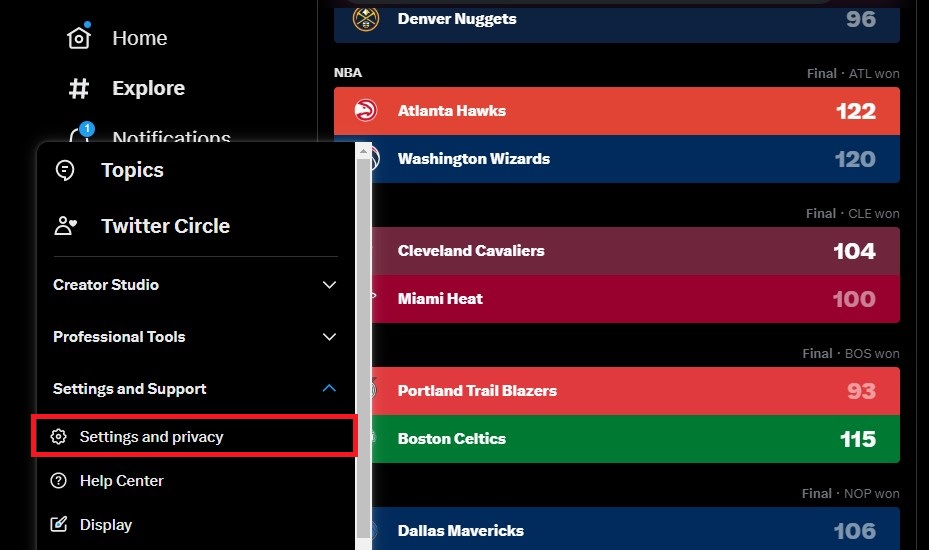Click the Denver Nuggets team logo
This screenshot has width=929, height=550.
366,19
